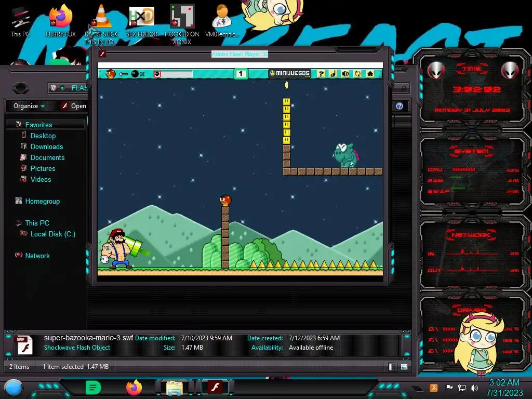Open VM0Technic desktop shortcut
The height and width of the screenshot is (399, 532).
pos(222,21)
